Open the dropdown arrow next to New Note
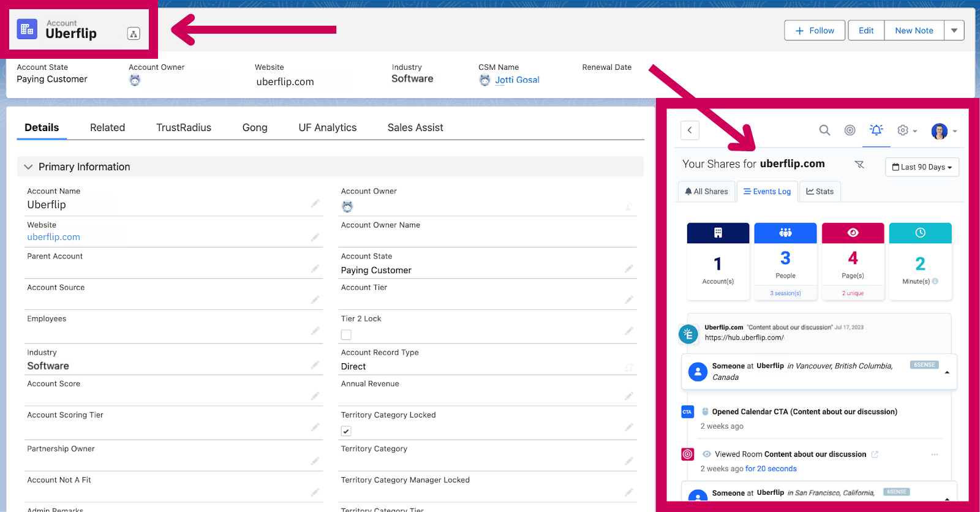The width and height of the screenshot is (980, 512). [x=954, y=31]
